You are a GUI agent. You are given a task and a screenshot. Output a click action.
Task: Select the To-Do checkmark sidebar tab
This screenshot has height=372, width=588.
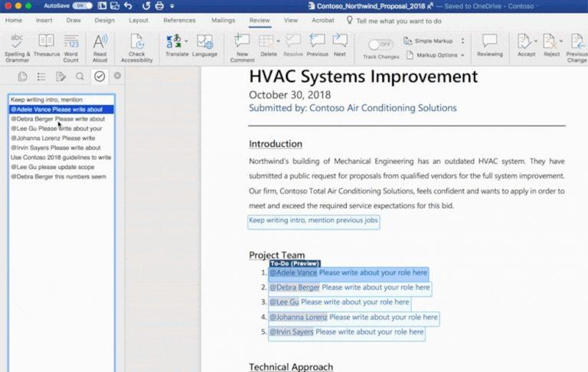(100, 77)
